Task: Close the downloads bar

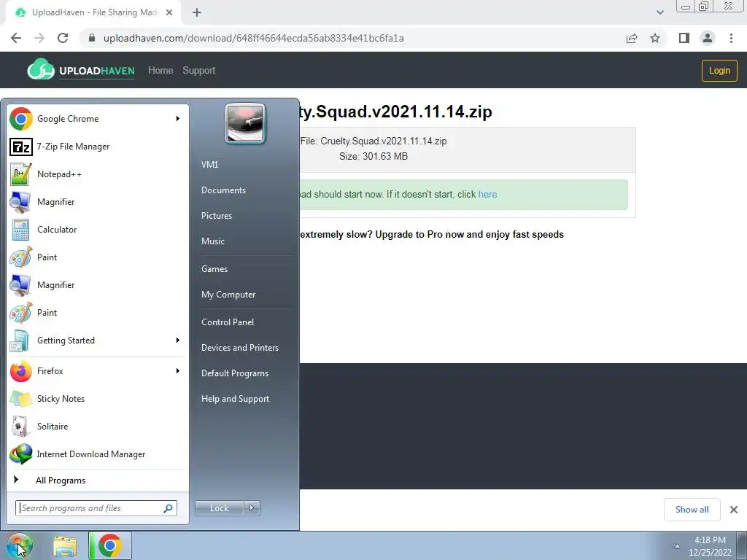Action: [x=734, y=510]
